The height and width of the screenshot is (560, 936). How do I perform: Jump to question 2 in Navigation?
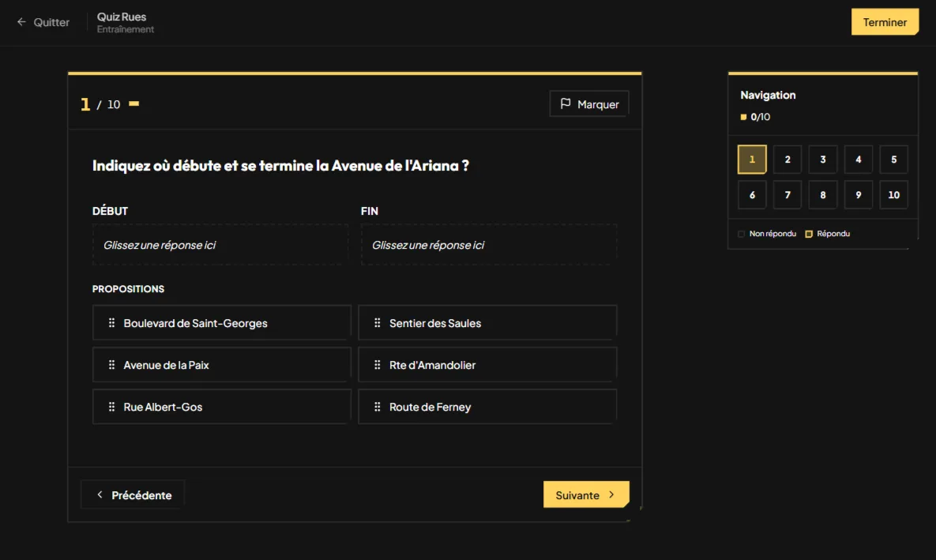(788, 160)
